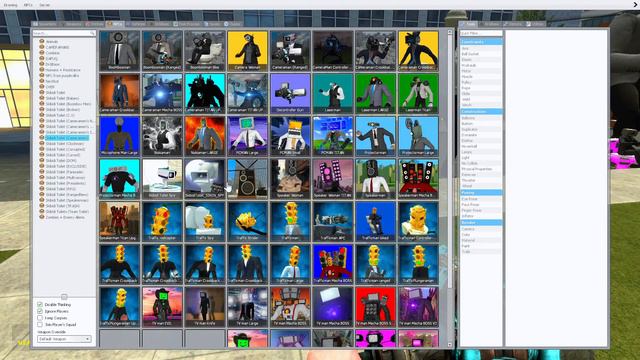Viewport: 640px width, 360px height.
Task: Collapse the Construction tool category
Action: (481, 111)
